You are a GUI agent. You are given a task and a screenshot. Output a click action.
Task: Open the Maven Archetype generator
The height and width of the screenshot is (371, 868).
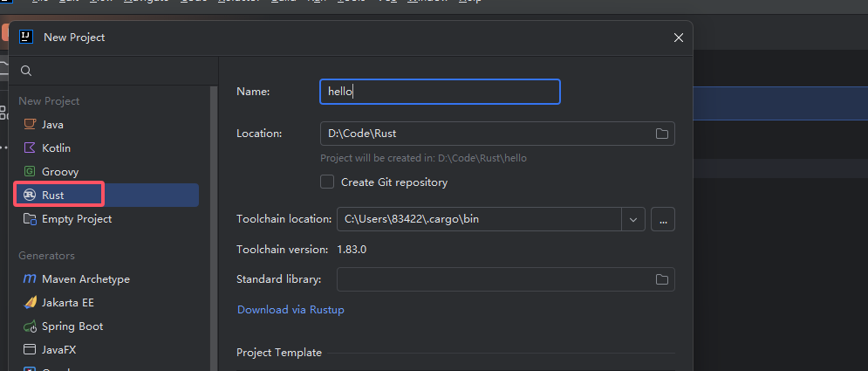(85, 279)
